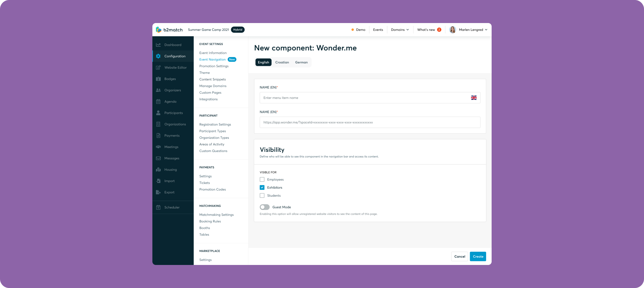Open Matchmaking Settings link
This screenshot has height=288, width=644.
point(216,215)
